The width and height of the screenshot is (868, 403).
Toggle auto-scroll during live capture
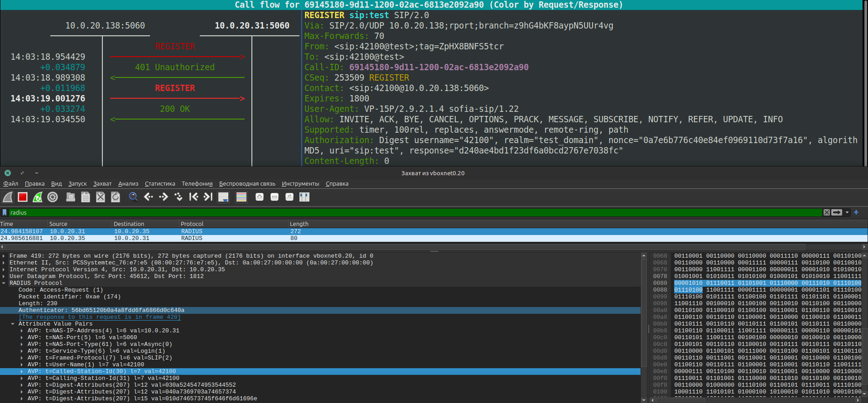[x=223, y=197]
